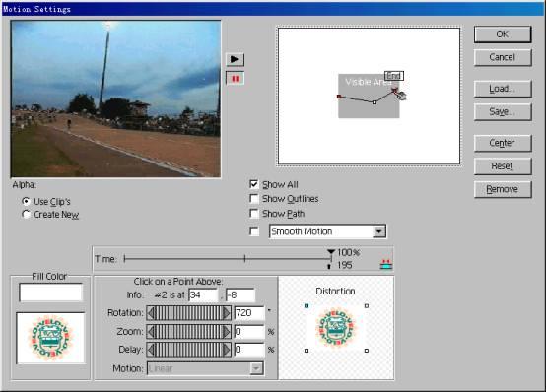
Task: Select the start point of motion path
Action: click(339, 97)
